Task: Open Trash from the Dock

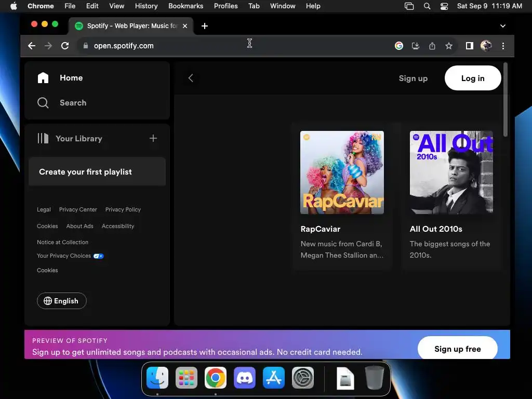Action: [375, 378]
